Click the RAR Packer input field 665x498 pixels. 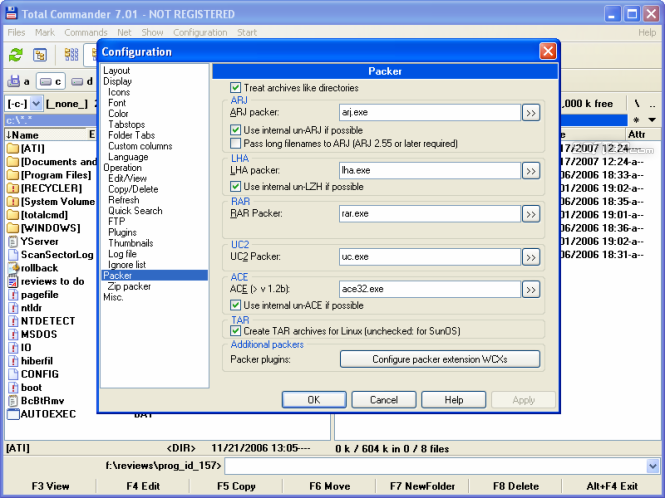pyautogui.click(x=430, y=214)
